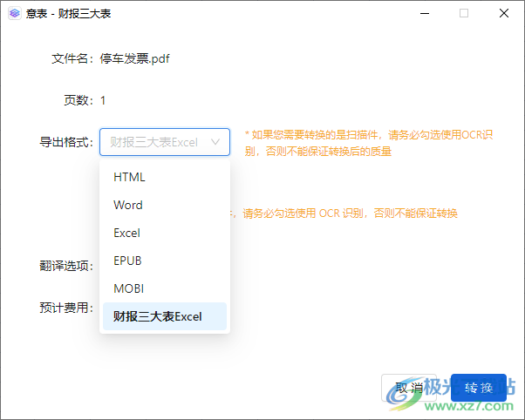525x420 pixels.
Task: Click the file name 停车发票.pdf
Action: pos(134,58)
